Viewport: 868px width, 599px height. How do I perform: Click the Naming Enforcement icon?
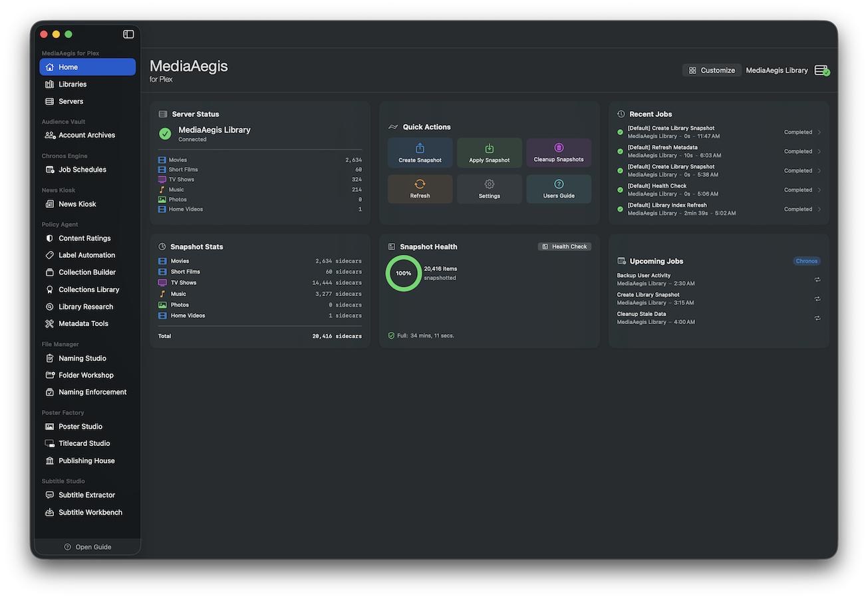click(49, 392)
